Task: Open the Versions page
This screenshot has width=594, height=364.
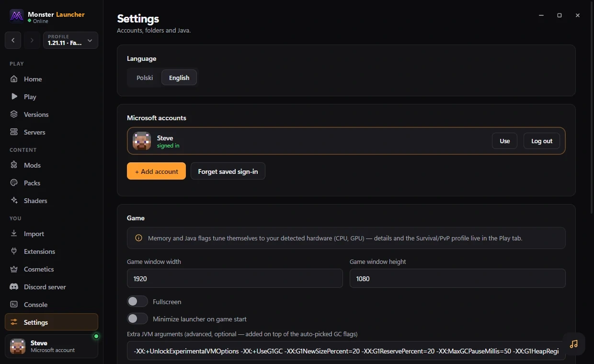Action: coord(51,114)
